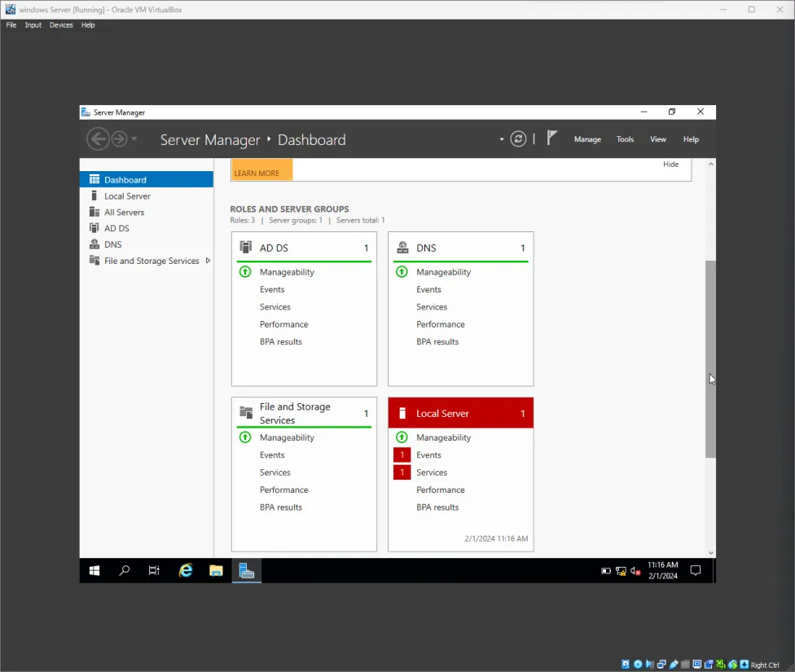
Task: Open the notifications flag
Action: [x=552, y=138]
